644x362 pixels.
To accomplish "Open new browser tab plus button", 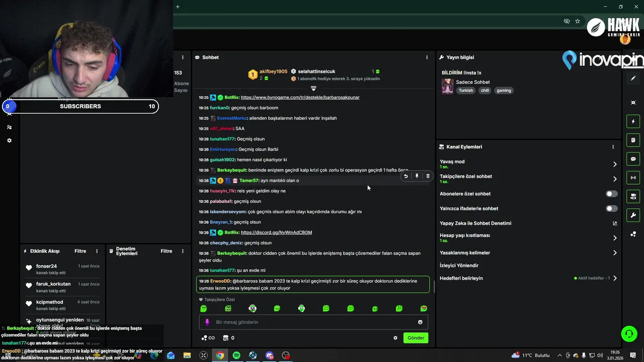I will [178, 7].
